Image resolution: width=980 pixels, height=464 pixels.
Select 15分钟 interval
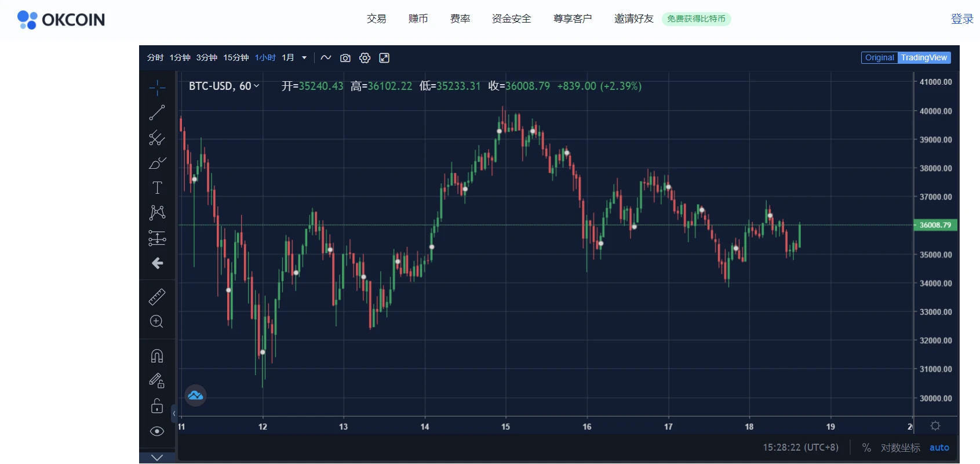[236, 57]
